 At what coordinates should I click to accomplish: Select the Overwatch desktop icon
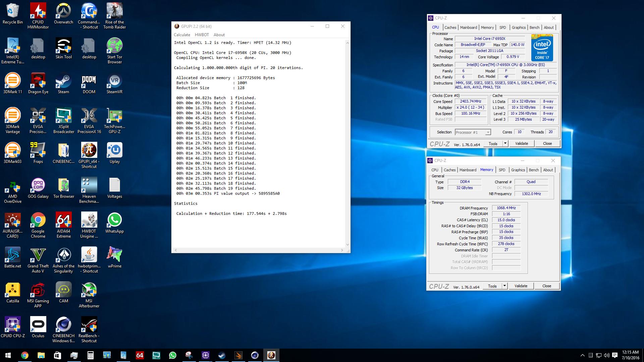pyautogui.click(x=63, y=14)
